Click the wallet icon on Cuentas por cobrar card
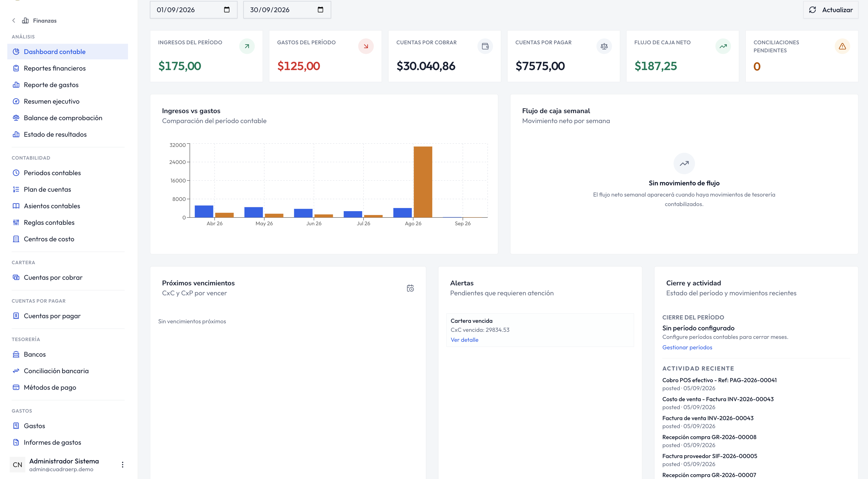This screenshot has width=868, height=479. click(485, 46)
